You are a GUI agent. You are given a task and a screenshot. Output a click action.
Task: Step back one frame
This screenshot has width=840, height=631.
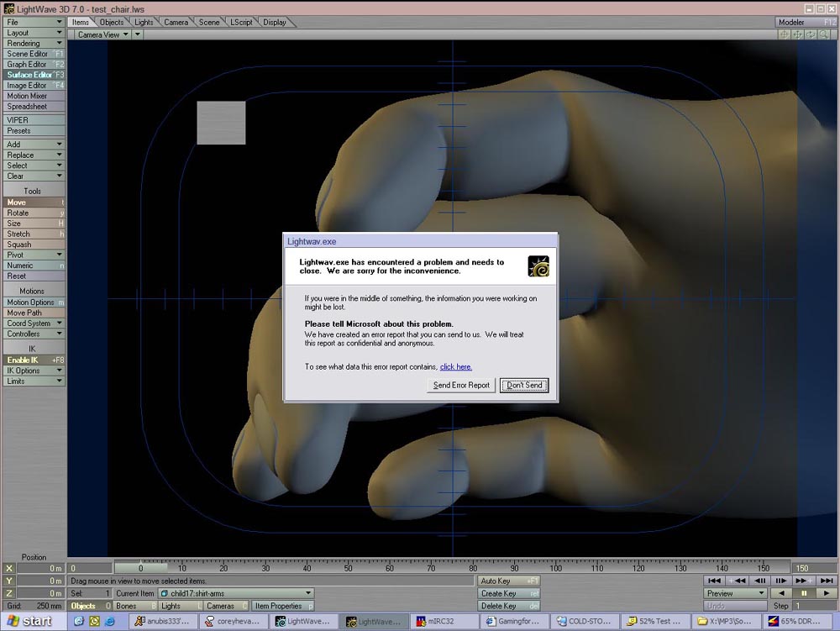coord(759,581)
